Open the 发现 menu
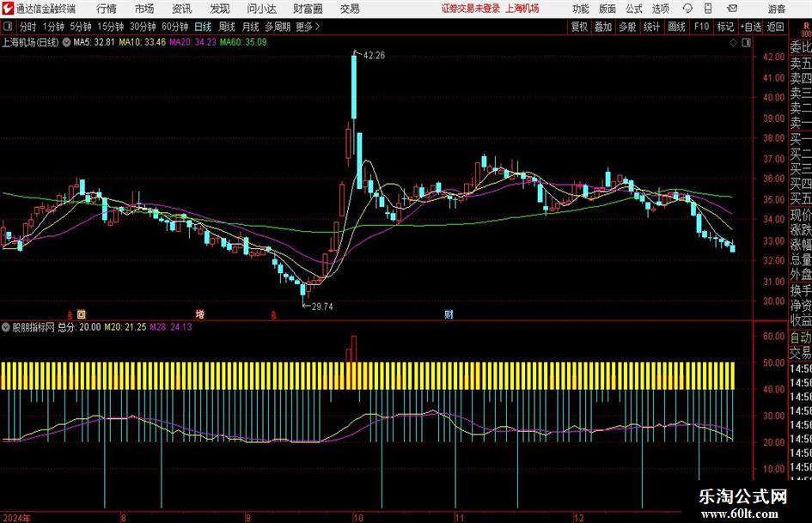Viewport: 812px width, 523px height. click(x=220, y=9)
